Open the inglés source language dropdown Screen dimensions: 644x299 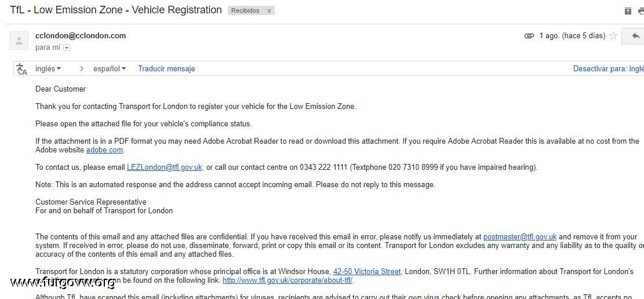coord(48,68)
